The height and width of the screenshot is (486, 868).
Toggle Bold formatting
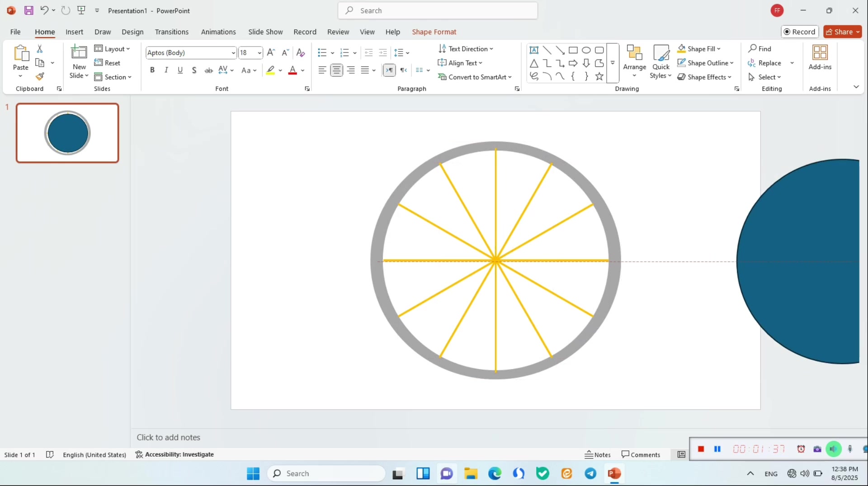[x=152, y=70]
